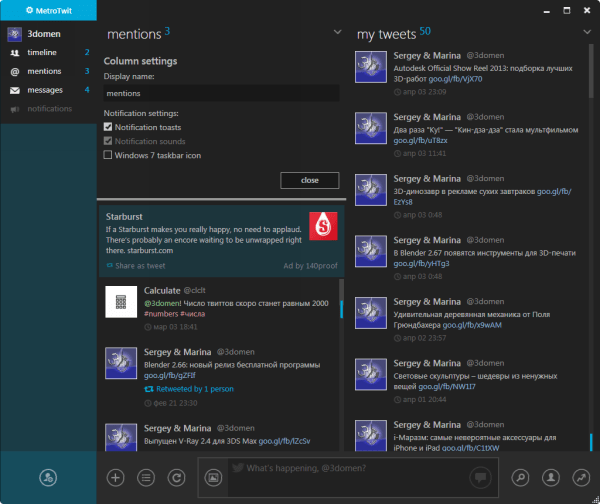Click the search magnifier icon
This screenshot has height=504, width=600.
point(520,478)
